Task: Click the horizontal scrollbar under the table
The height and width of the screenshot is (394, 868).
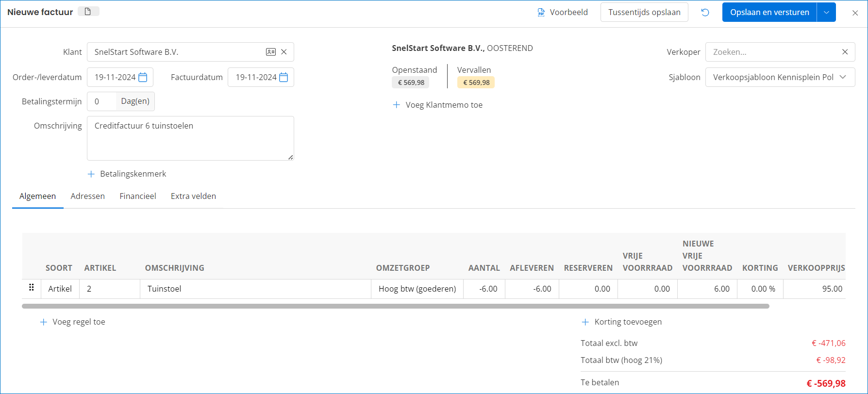Action: coord(395,306)
